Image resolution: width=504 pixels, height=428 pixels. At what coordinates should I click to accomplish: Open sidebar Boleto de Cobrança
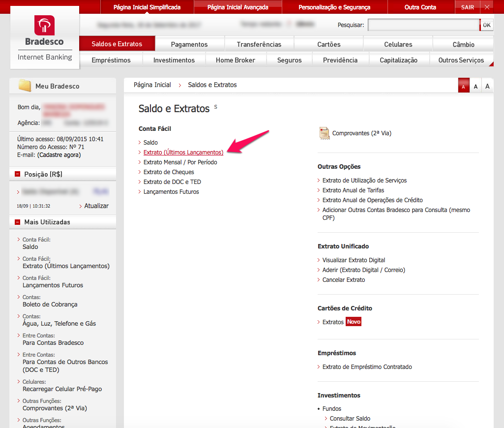coord(50,305)
